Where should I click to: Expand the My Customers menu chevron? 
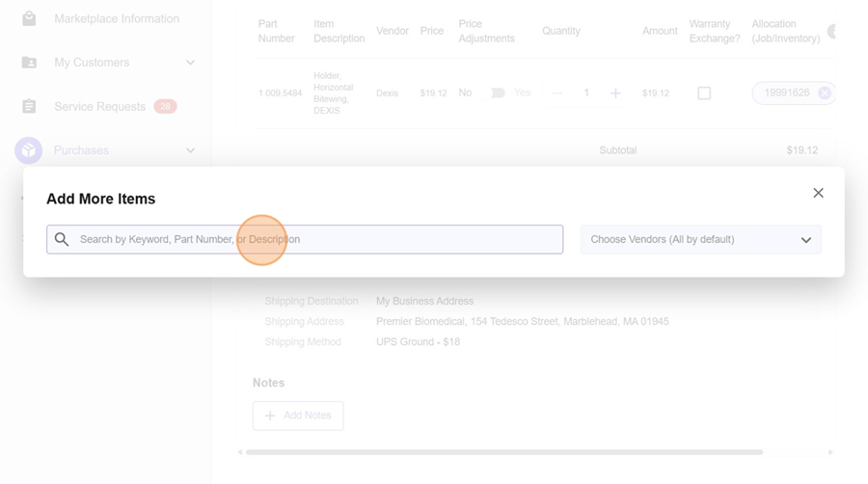190,63
